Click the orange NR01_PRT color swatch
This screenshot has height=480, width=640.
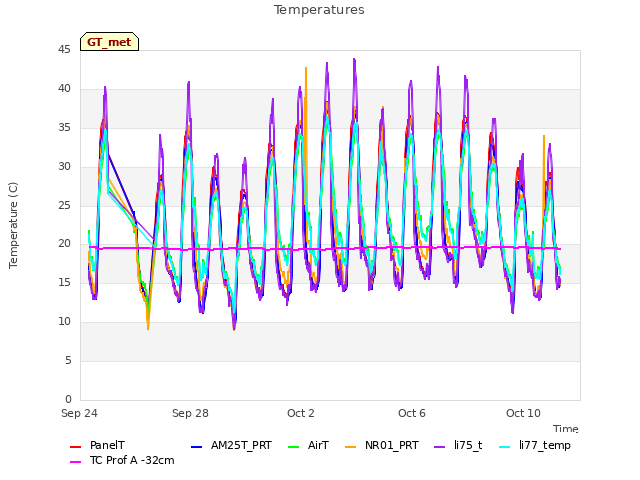351,447
